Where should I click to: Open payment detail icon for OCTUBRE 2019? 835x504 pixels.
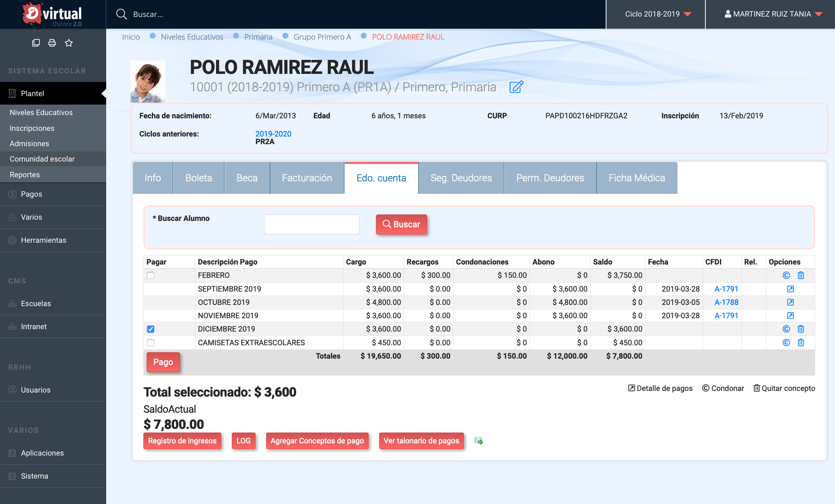click(791, 302)
